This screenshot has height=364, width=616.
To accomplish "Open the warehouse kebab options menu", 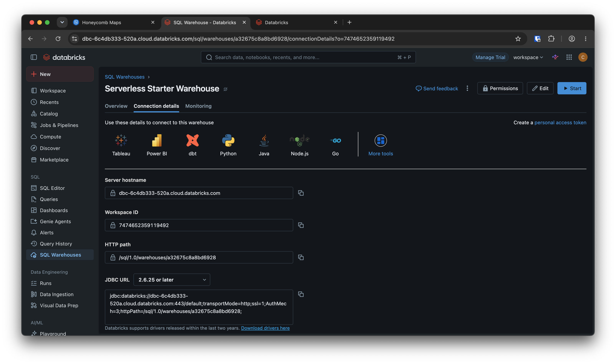I will pyautogui.click(x=467, y=88).
